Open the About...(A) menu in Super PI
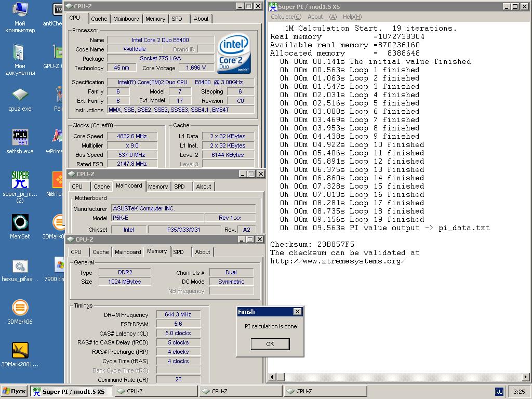 tap(322, 17)
